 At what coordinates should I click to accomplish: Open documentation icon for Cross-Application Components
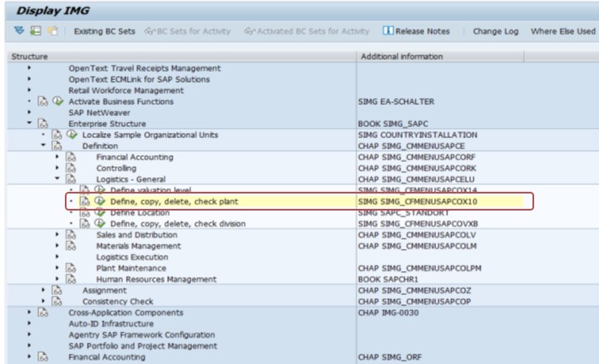pos(43,313)
